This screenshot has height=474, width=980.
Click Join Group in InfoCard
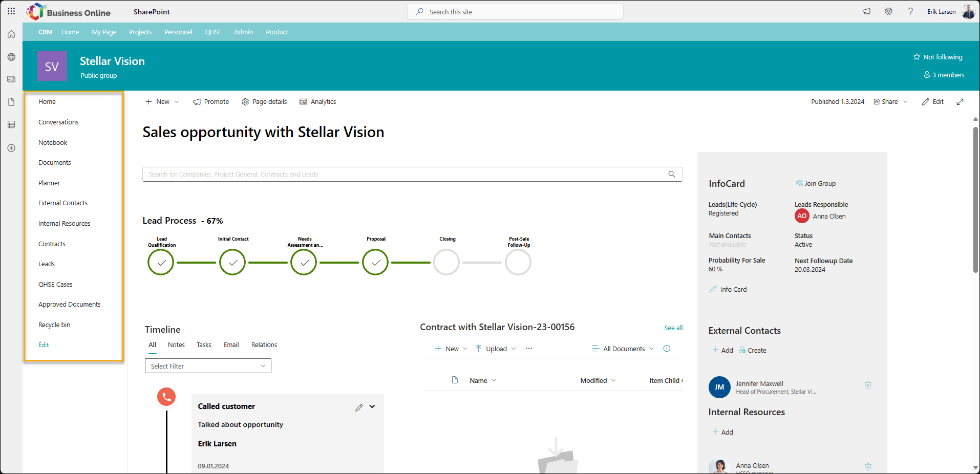click(x=816, y=183)
